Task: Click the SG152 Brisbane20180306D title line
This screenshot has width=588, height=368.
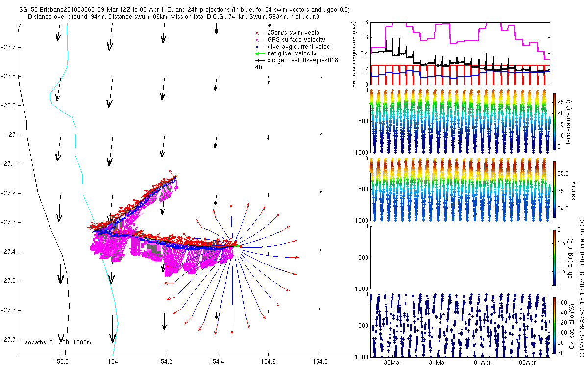Action: tap(185, 9)
